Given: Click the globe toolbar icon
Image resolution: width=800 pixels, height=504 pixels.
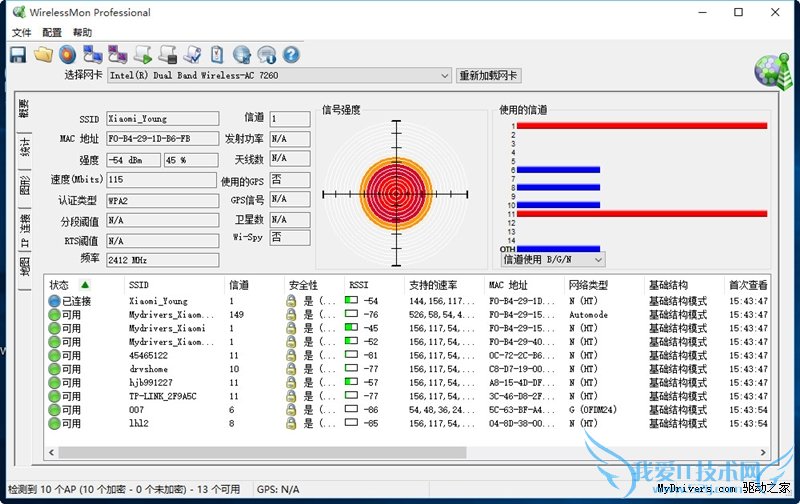Looking at the screenshot, I should coord(242,55).
